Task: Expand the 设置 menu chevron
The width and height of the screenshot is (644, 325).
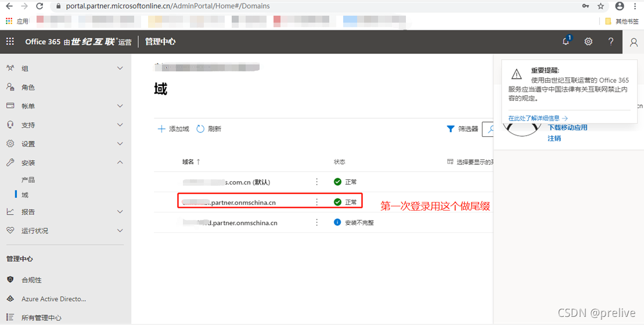Action: pos(120,143)
